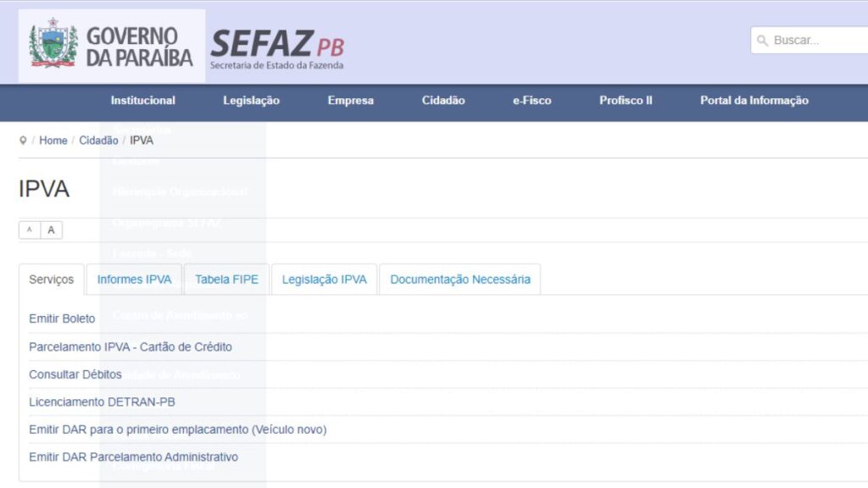The width and height of the screenshot is (868, 488).
Task: Switch to the Informes IPVA tab
Action: (135, 279)
